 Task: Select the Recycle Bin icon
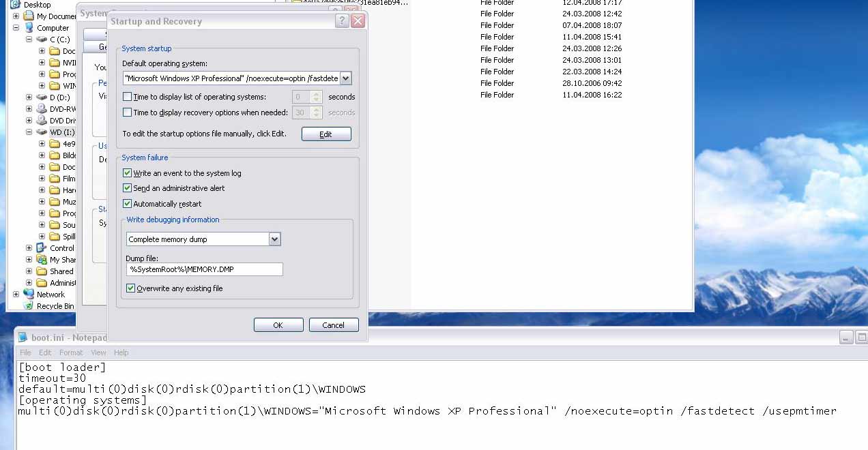[29, 306]
